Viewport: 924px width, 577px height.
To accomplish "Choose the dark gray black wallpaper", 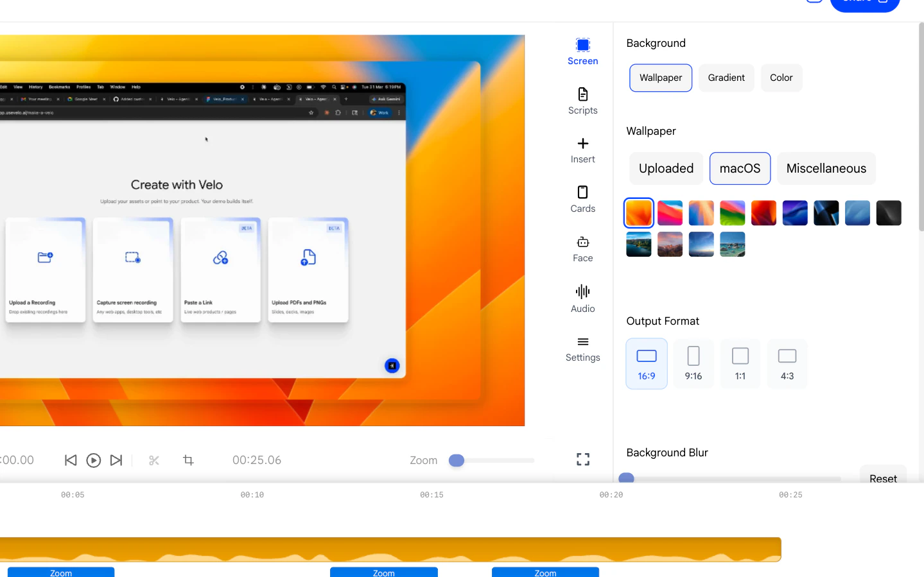I will (889, 213).
